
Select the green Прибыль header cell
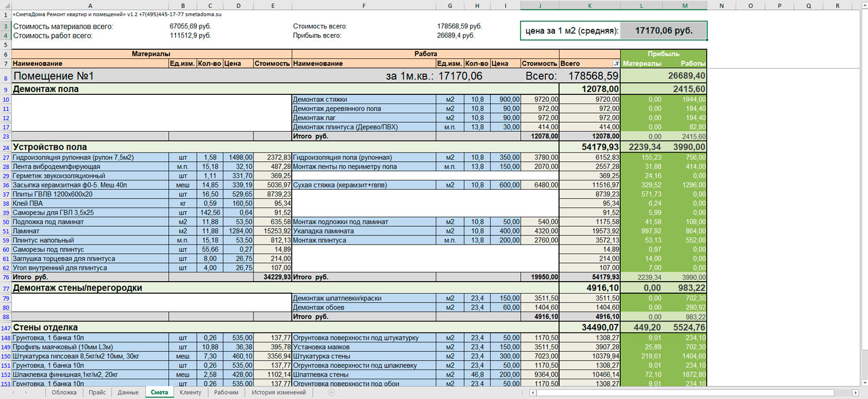tap(664, 54)
